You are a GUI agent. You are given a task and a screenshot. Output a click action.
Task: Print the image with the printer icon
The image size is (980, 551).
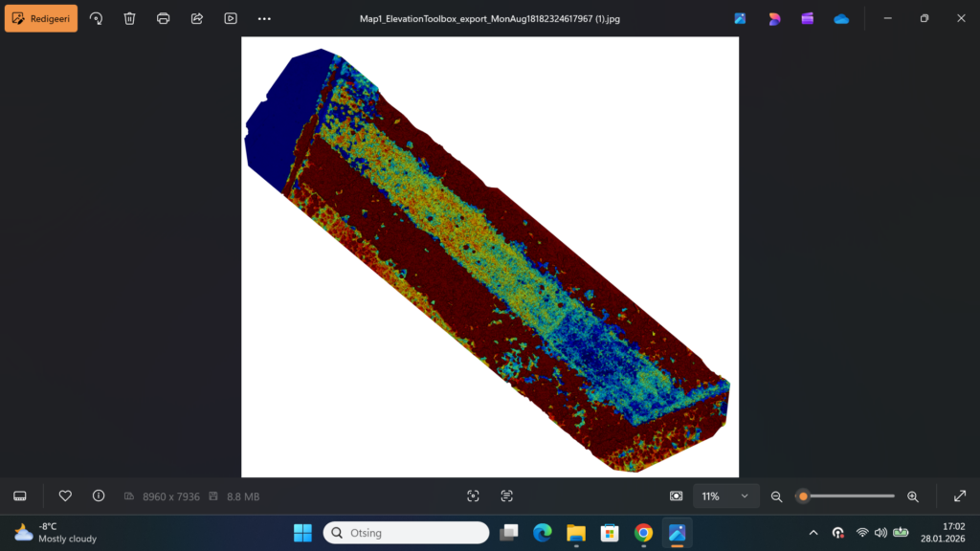pos(163,18)
